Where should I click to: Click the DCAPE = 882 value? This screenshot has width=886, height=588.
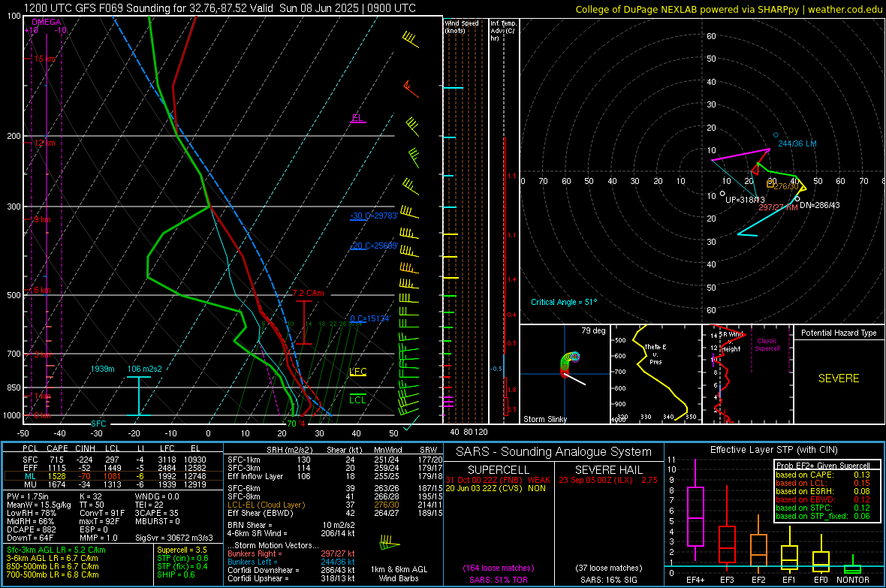(32, 529)
